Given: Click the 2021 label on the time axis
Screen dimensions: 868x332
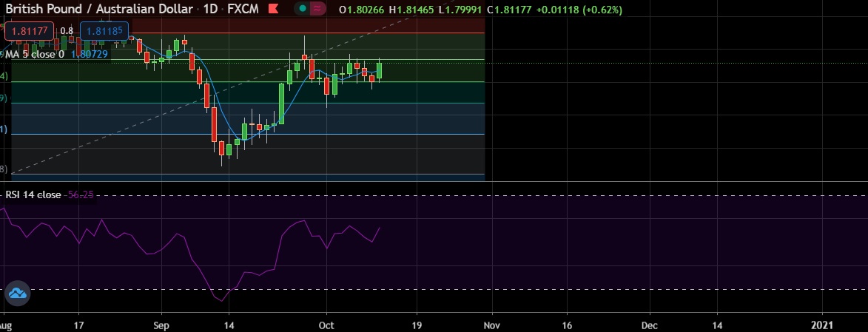Looking at the screenshot, I should [x=822, y=325].
